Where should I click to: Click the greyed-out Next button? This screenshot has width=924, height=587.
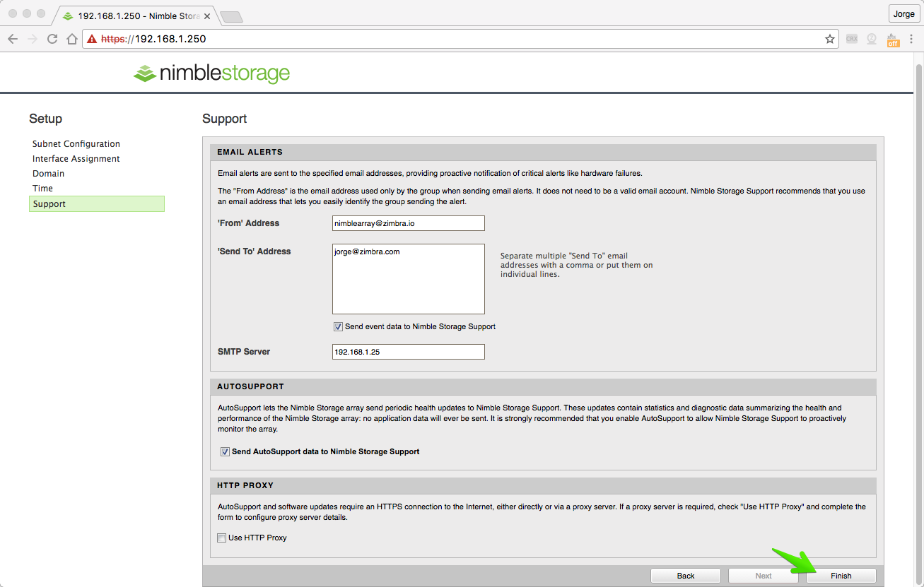[764, 576]
